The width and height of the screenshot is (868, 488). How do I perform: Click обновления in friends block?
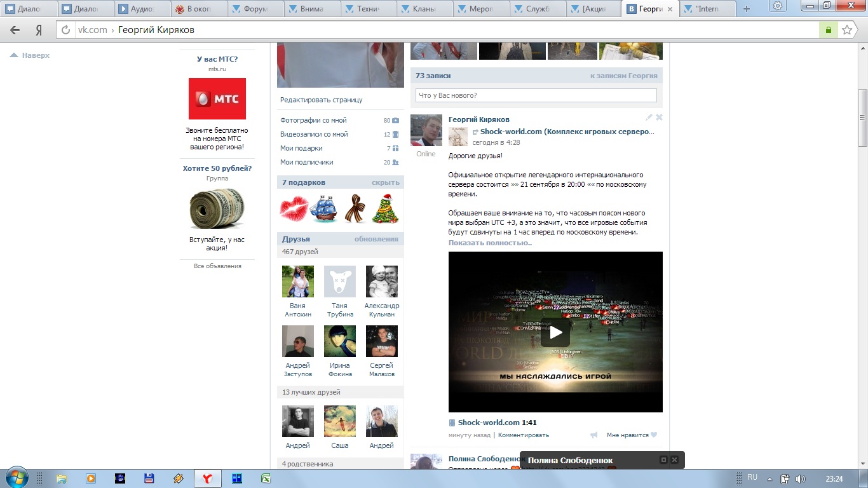(376, 239)
